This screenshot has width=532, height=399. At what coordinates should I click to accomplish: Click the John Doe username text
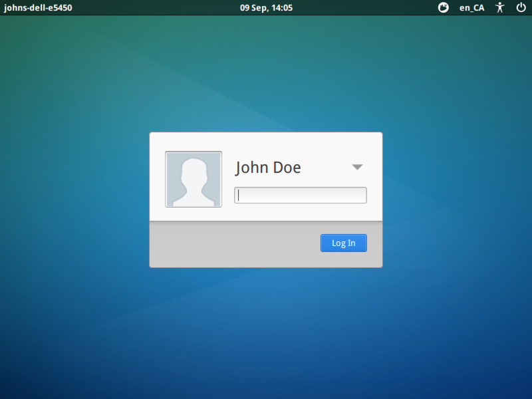click(x=268, y=167)
